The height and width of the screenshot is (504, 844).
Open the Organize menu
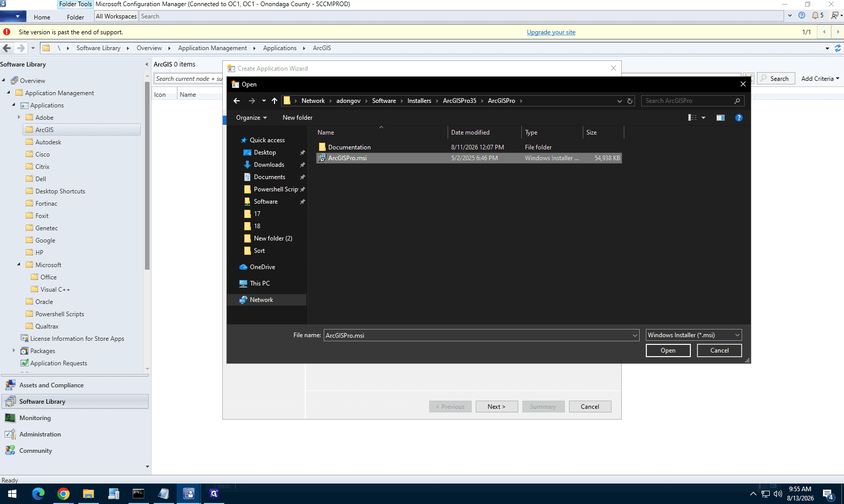point(251,118)
